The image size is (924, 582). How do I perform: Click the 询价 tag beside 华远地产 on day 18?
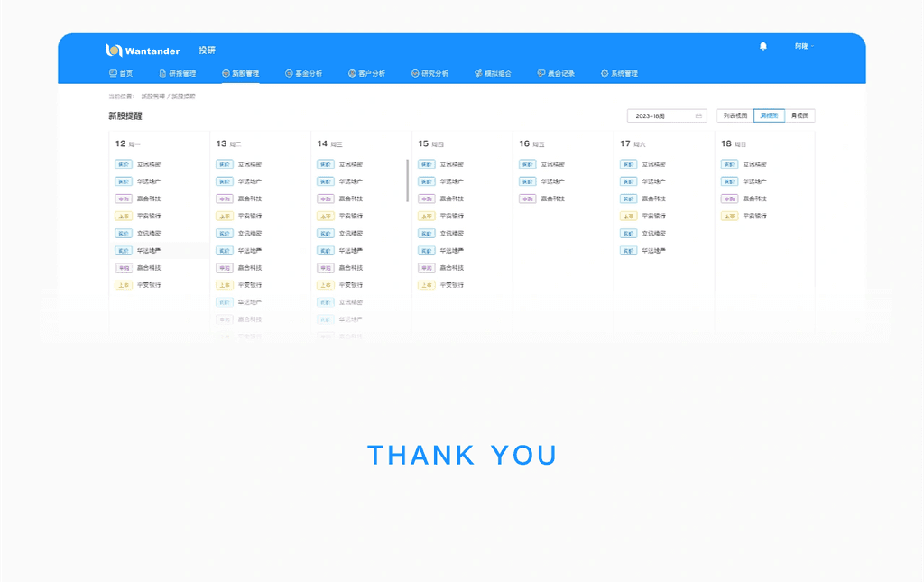point(729,181)
